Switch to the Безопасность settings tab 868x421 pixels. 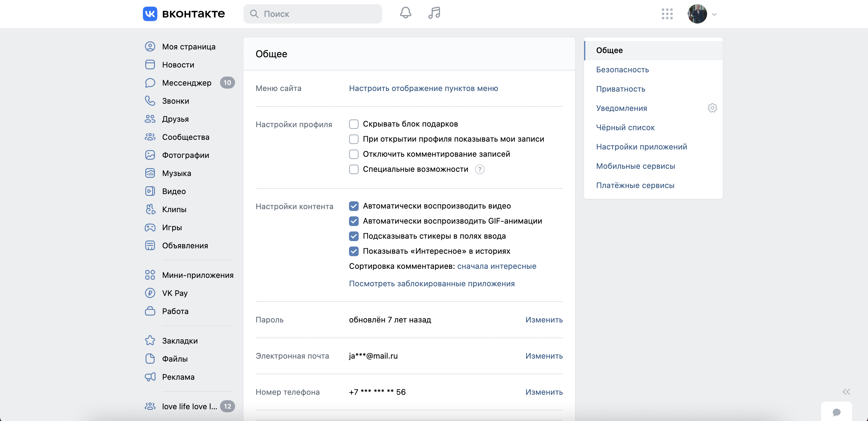(x=622, y=70)
